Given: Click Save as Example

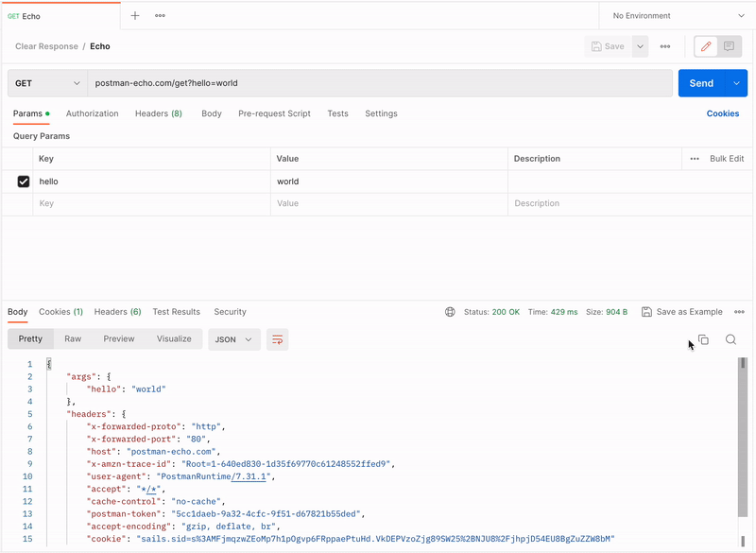Looking at the screenshot, I should point(682,311).
